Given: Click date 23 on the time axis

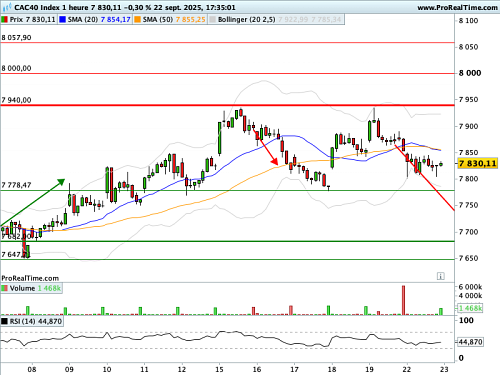Looking at the screenshot, I should (444, 369).
